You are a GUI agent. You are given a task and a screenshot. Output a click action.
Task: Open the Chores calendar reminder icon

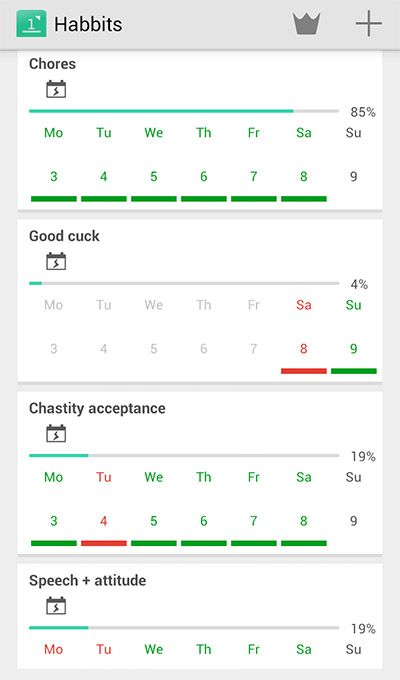pos(56,89)
